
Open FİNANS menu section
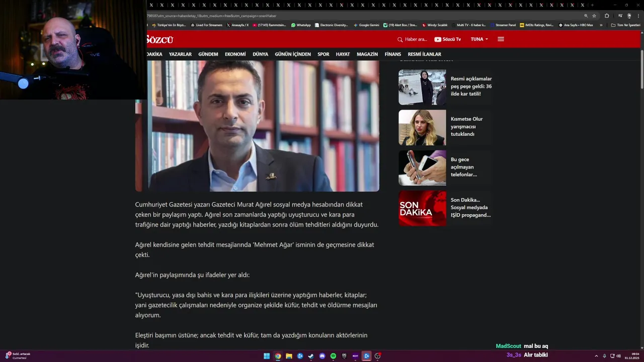393,54
